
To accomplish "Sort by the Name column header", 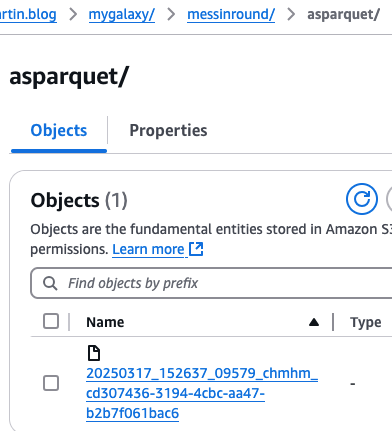I will [x=105, y=322].
